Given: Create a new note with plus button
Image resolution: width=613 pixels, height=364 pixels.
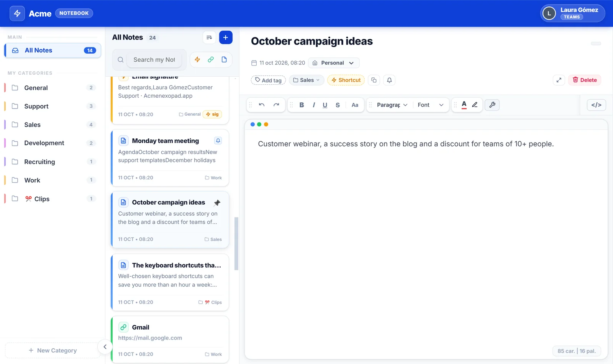Looking at the screenshot, I should coord(226,38).
